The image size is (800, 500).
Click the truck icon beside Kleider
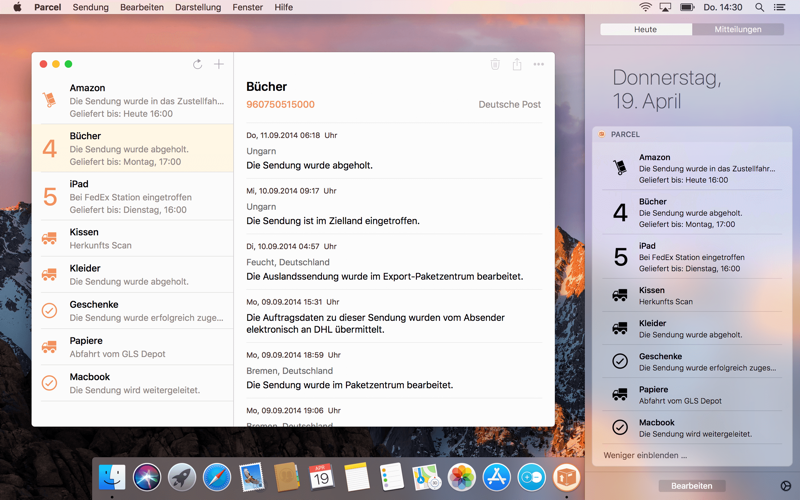(49, 274)
